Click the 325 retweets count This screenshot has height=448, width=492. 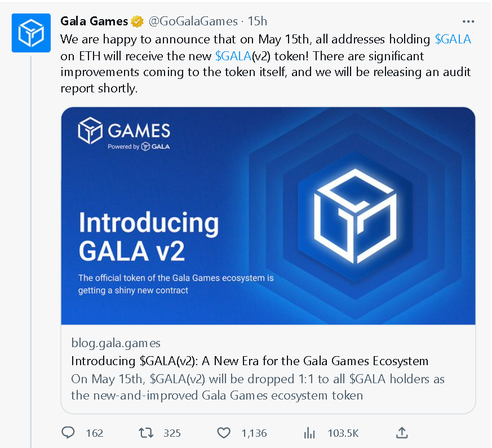coord(172,433)
